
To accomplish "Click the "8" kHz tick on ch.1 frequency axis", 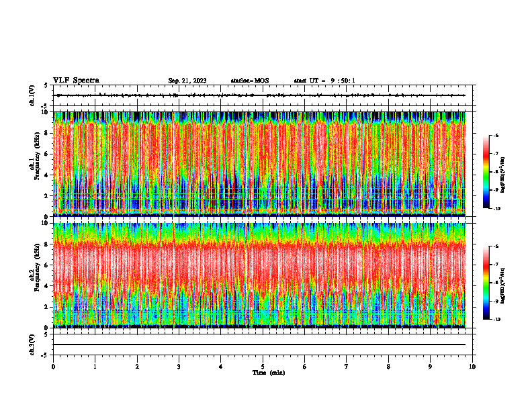I will (47, 133).
